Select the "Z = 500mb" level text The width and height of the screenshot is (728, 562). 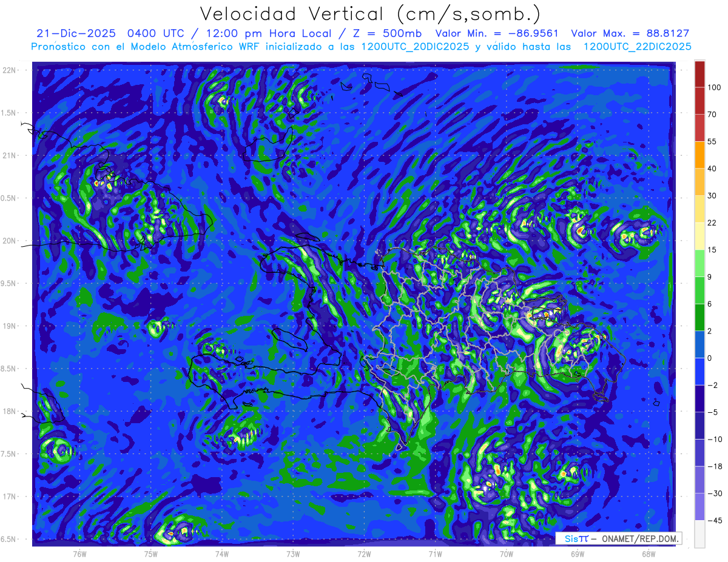click(388, 33)
